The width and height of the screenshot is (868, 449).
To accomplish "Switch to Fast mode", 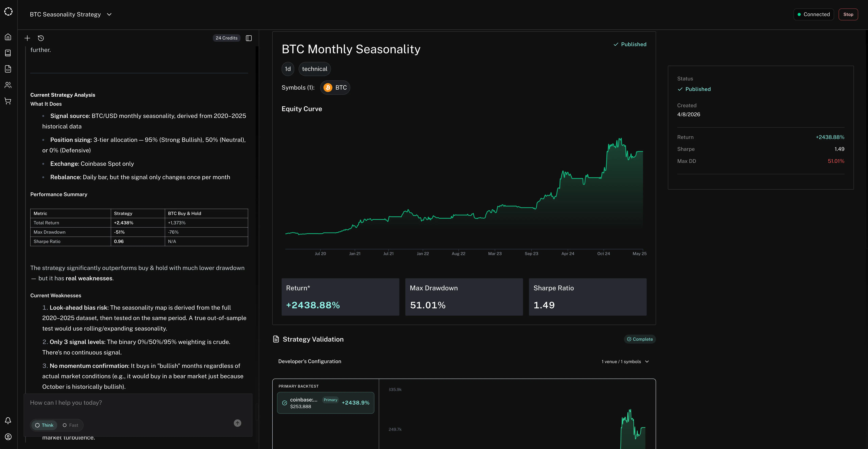I will click(70, 425).
